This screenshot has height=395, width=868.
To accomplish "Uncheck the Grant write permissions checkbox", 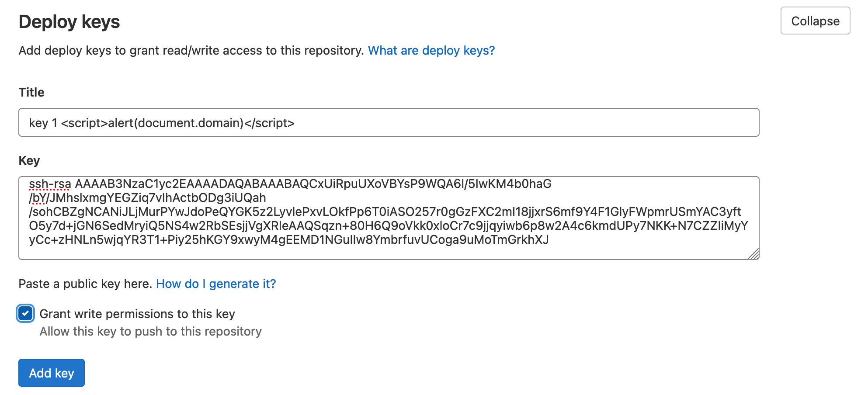I will click(25, 313).
